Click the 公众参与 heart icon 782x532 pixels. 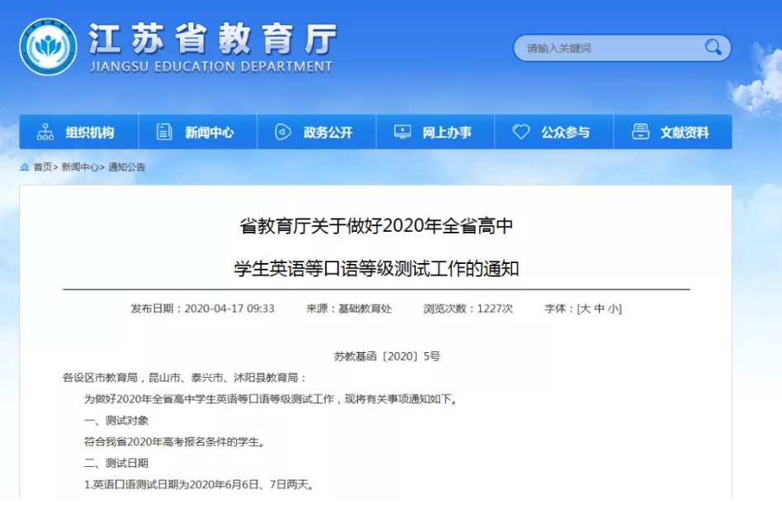(521, 132)
